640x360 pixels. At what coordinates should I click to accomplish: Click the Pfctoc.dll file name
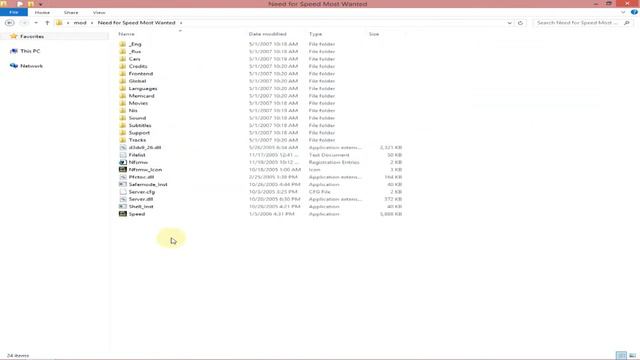141,177
